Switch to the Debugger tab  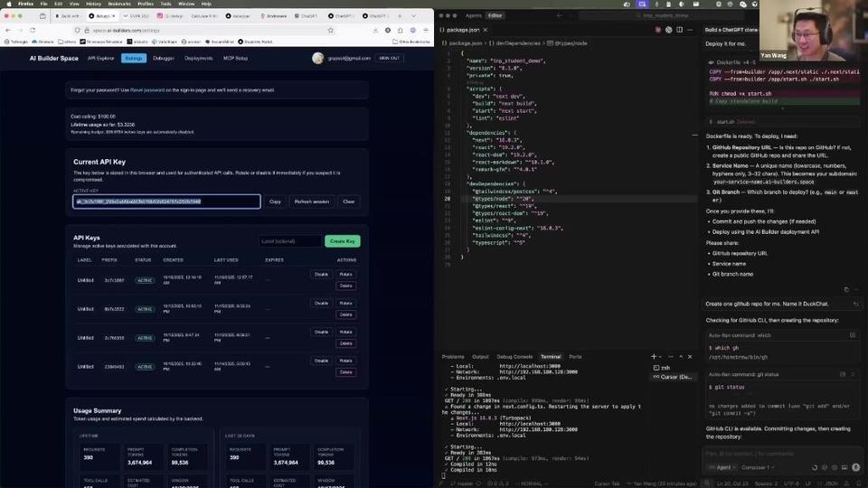click(164, 58)
